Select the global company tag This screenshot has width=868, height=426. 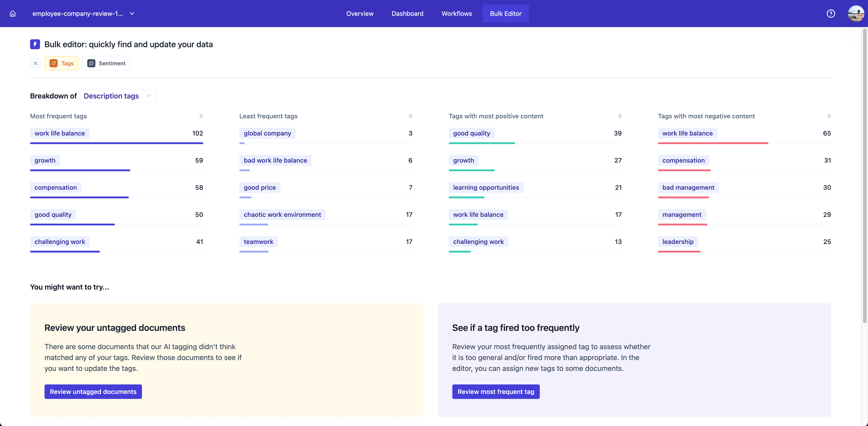(x=267, y=133)
